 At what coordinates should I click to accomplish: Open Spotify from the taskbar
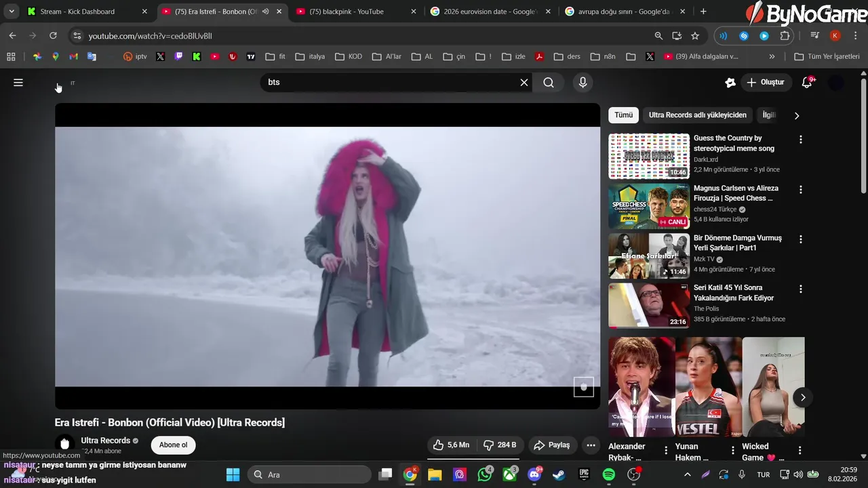tap(609, 474)
